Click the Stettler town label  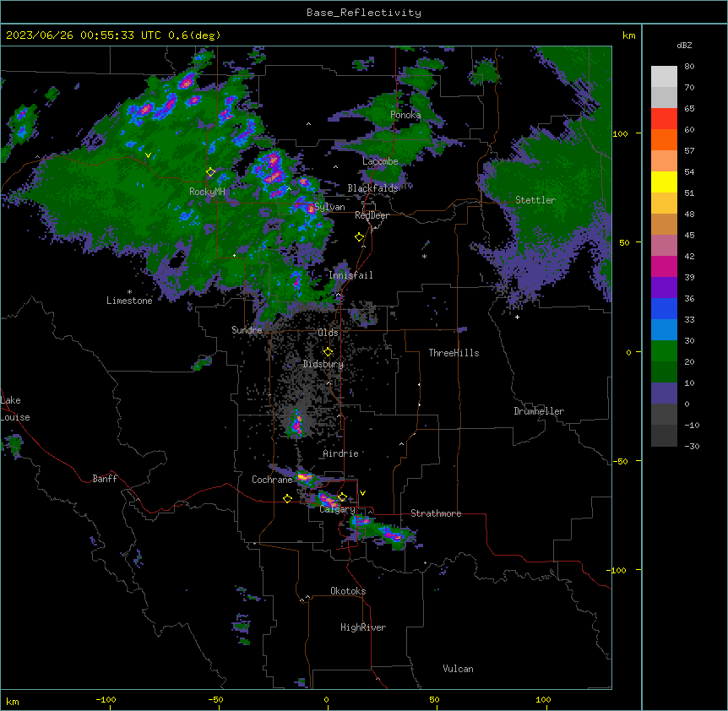click(535, 200)
